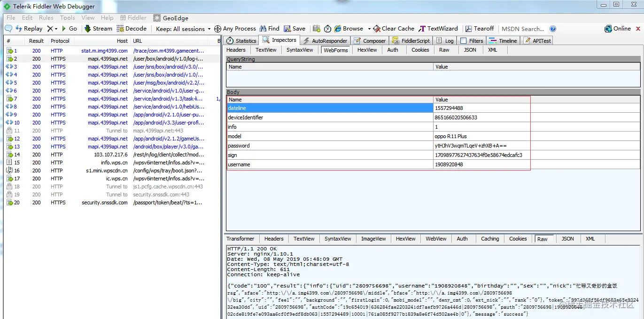Clear Cache from the toolbar
Screen dimensions: 644x319
394,29
